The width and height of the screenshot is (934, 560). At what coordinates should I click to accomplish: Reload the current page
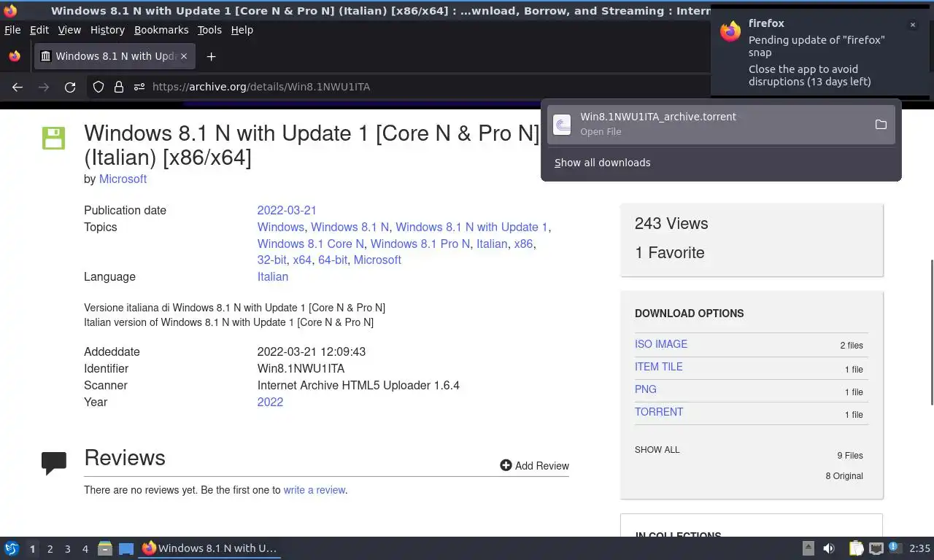coord(70,87)
